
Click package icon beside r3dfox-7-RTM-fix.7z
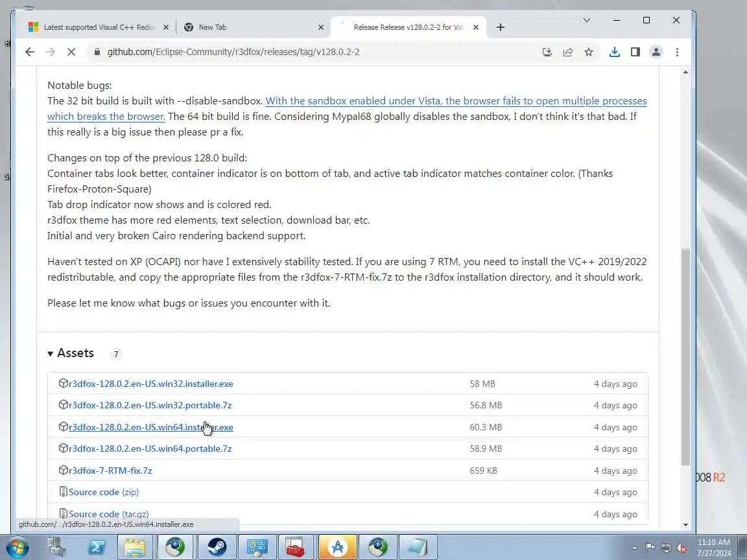pyautogui.click(x=64, y=470)
